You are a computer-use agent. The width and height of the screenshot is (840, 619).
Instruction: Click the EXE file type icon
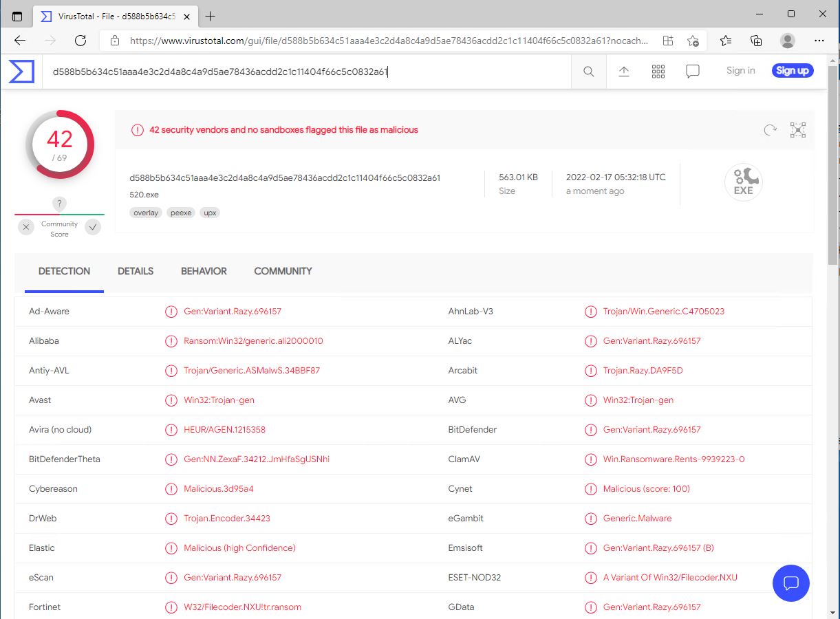tap(744, 182)
